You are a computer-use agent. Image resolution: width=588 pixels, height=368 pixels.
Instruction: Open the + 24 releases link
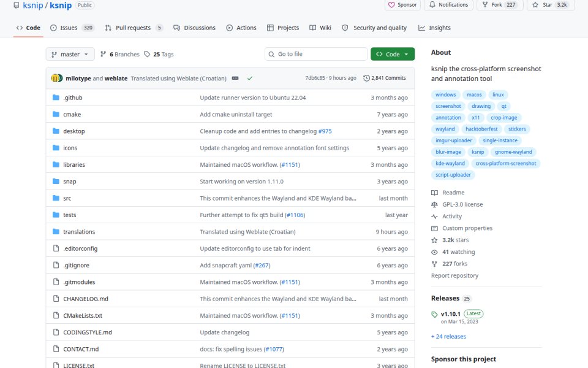click(x=448, y=337)
